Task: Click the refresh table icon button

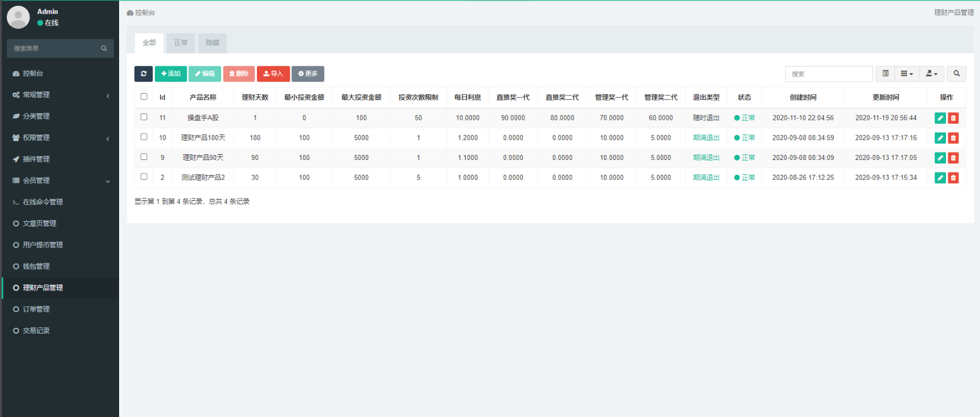Action: pos(143,74)
